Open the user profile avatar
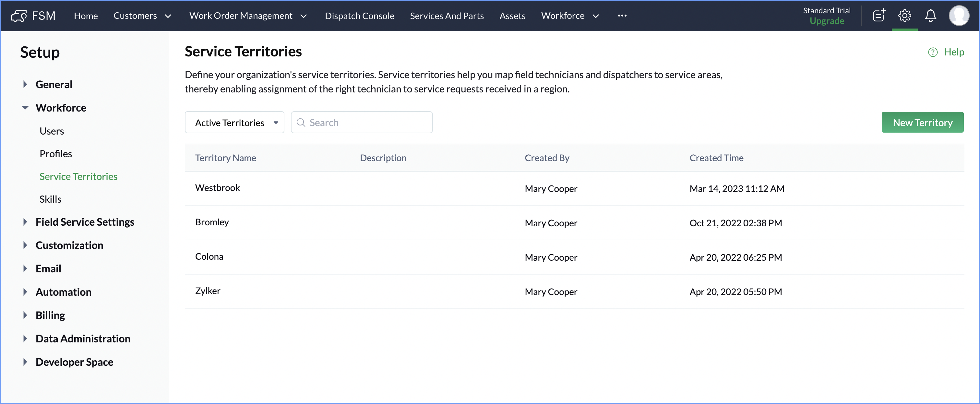The width and height of the screenshot is (980, 404). coord(959,16)
